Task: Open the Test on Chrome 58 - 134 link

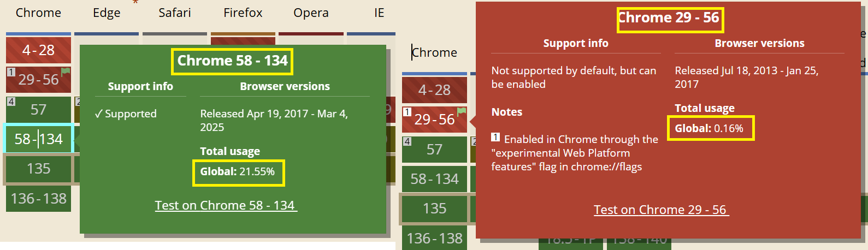Action: (x=226, y=205)
